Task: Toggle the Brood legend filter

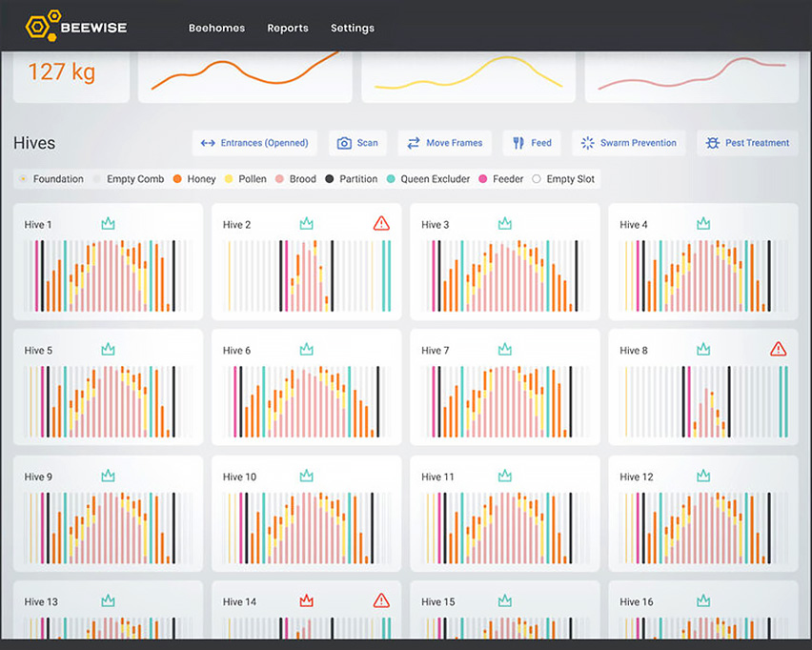Action: (x=295, y=178)
